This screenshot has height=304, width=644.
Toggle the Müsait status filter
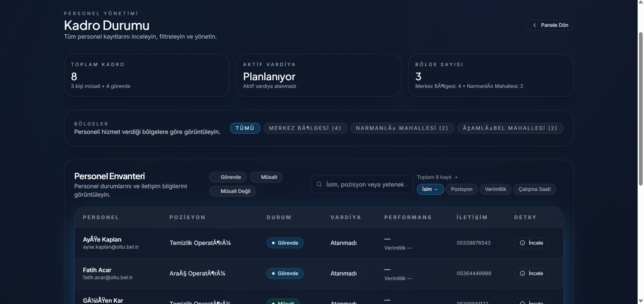[x=266, y=177]
